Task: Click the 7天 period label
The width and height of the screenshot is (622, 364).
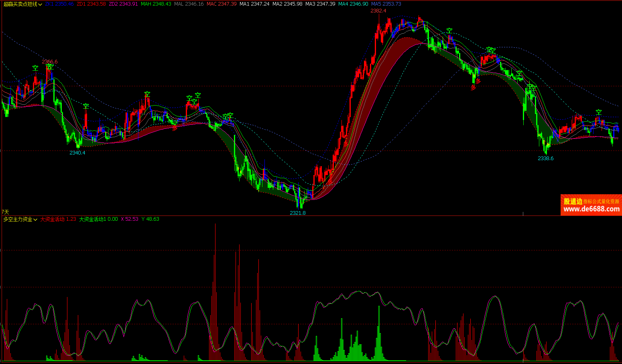Action: [x=5, y=211]
